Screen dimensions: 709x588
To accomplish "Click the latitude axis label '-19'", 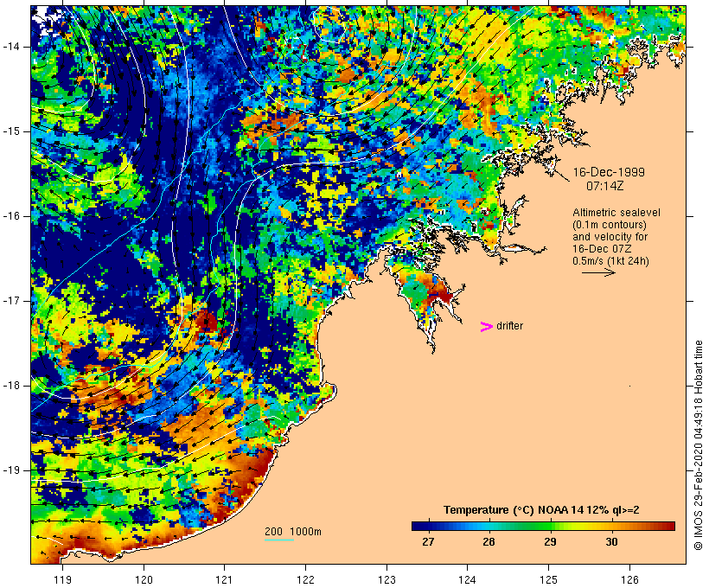I will [10, 470].
